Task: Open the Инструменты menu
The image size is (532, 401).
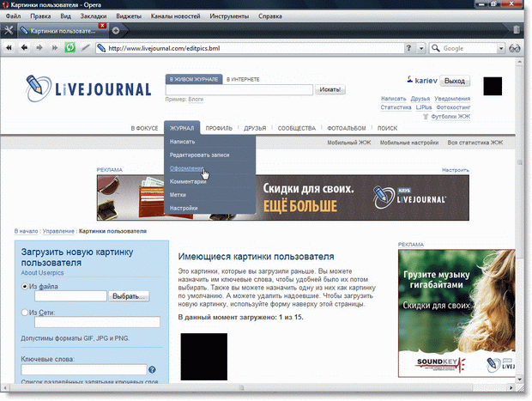Action: pyautogui.click(x=229, y=16)
